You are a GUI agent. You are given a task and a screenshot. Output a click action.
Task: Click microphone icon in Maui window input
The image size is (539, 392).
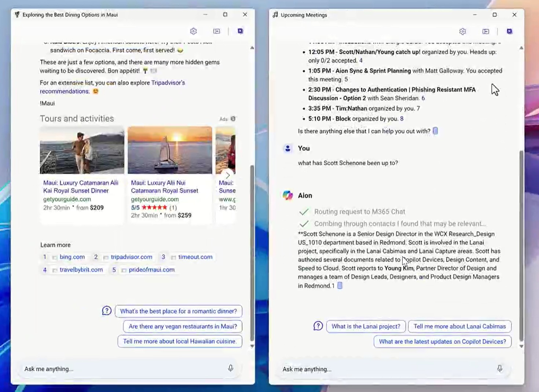(231, 368)
